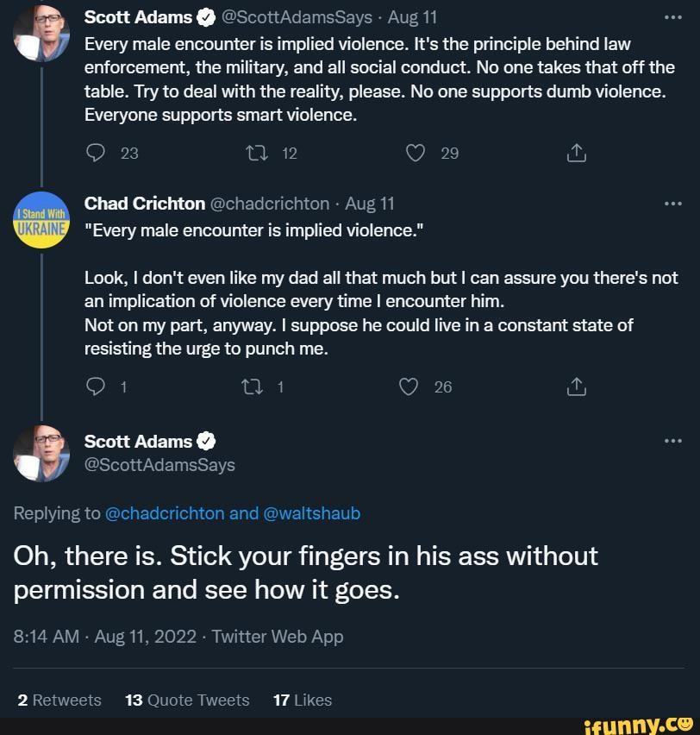Reply to Chad Crichton's tweet

pos(95,387)
